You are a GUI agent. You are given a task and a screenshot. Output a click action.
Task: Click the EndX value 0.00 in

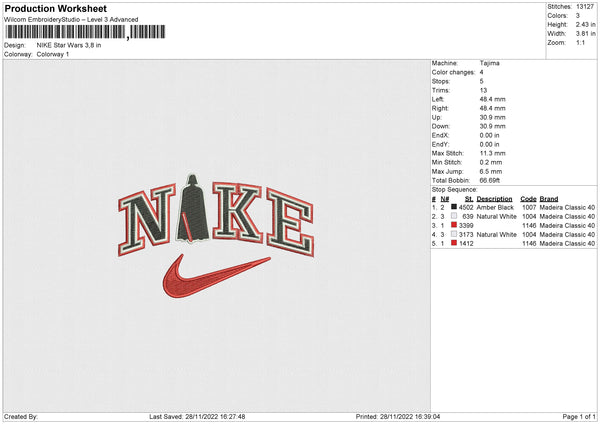click(489, 135)
